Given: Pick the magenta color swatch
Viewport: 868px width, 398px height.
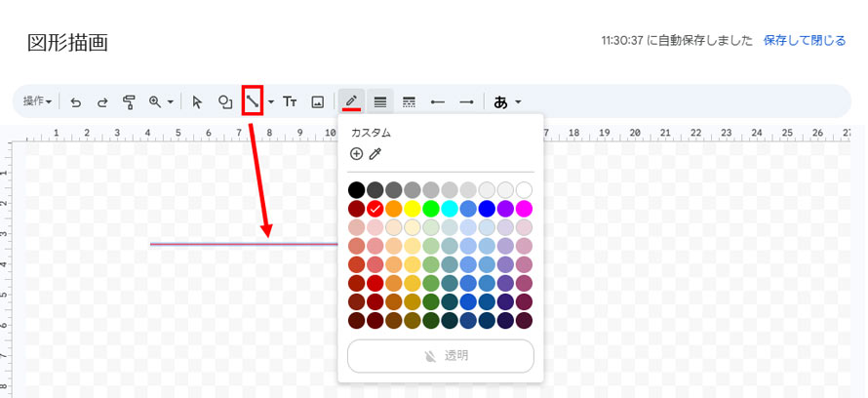Looking at the screenshot, I should coord(524,209).
